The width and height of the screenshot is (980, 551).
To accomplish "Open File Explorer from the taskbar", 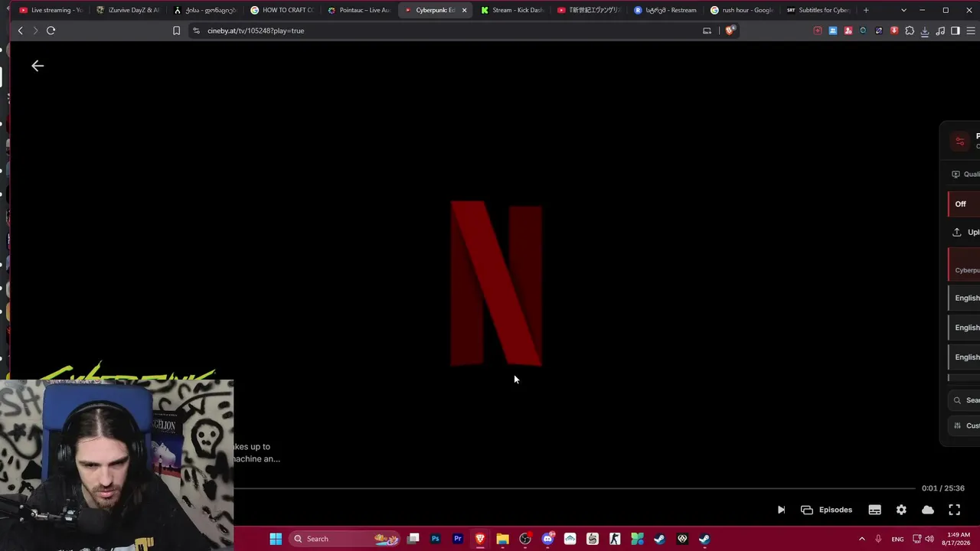I will pyautogui.click(x=502, y=539).
